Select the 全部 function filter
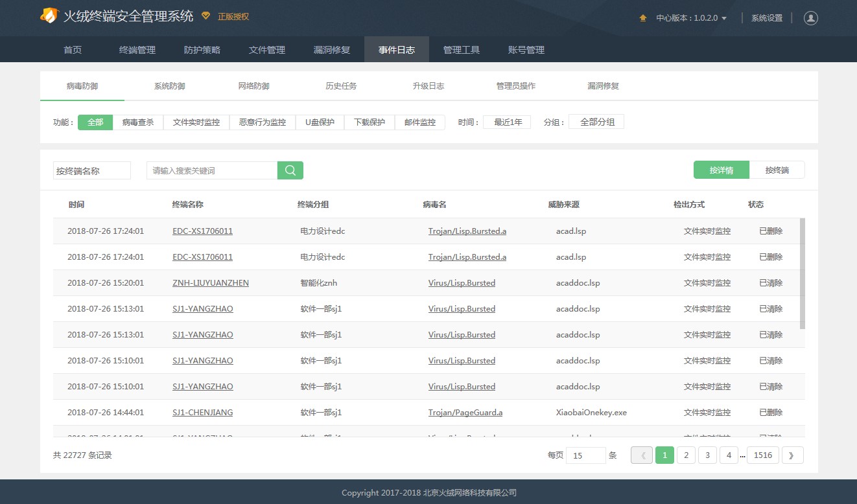Viewport: 857px width, 504px height. (95, 122)
